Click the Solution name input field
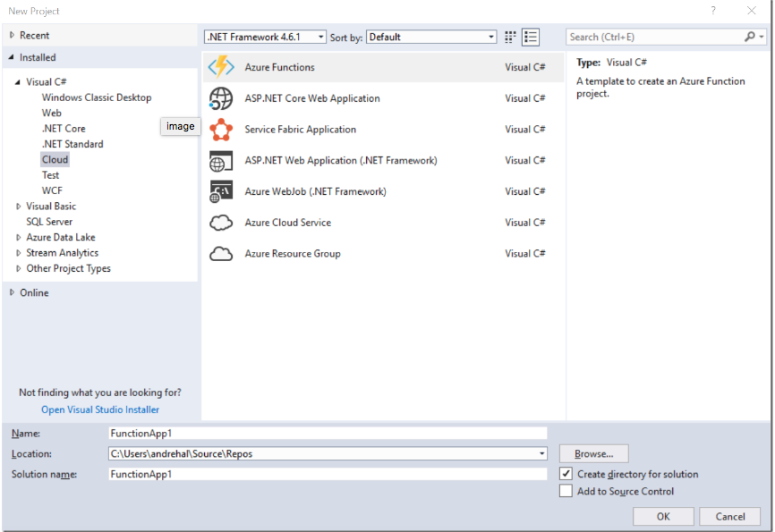The image size is (775, 532). tap(328, 474)
